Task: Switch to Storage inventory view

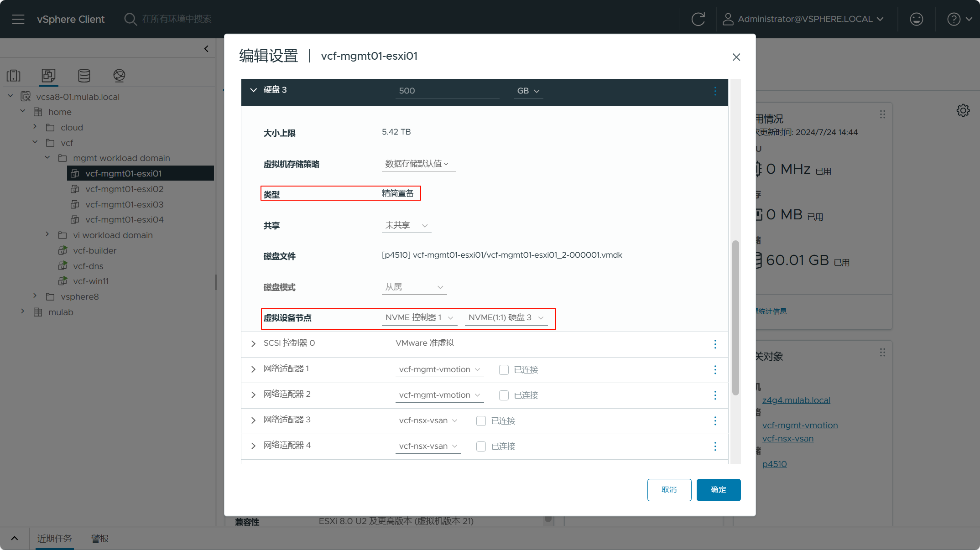Action: [x=84, y=75]
